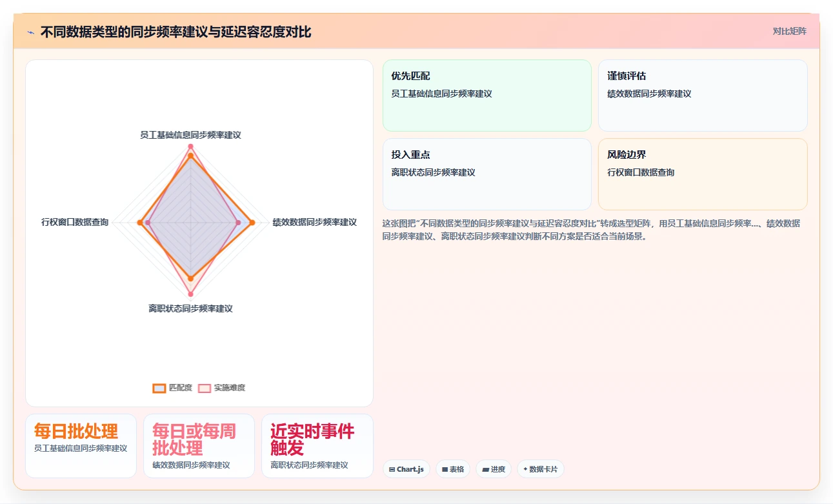Click the 每日或每周批处理 data card
Screen dimensions: 833x504
[199, 446]
